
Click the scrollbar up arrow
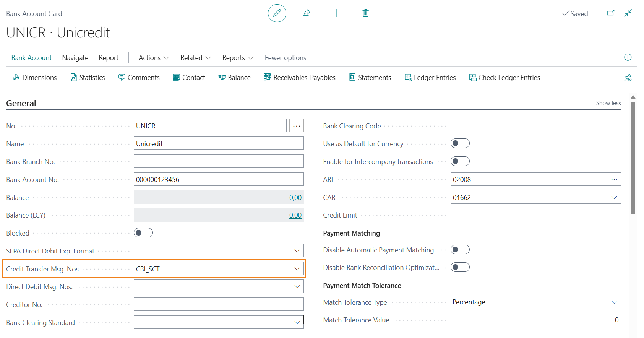point(633,97)
